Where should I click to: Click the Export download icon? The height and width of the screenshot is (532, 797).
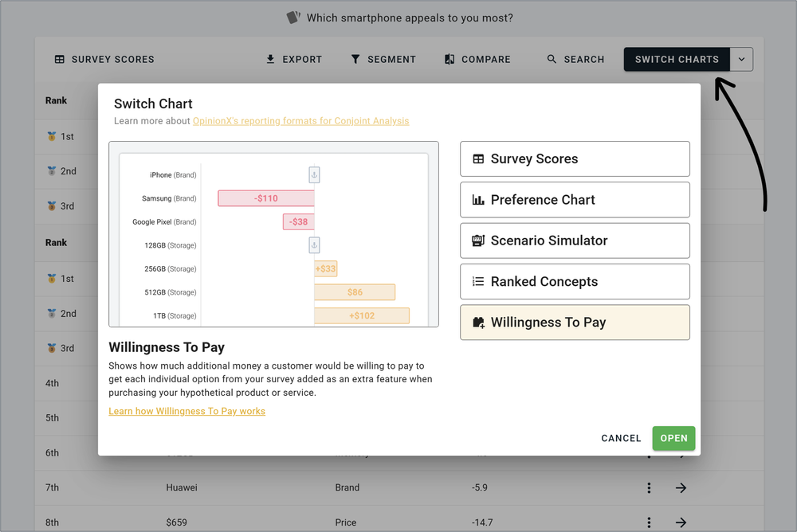coord(270,60)
